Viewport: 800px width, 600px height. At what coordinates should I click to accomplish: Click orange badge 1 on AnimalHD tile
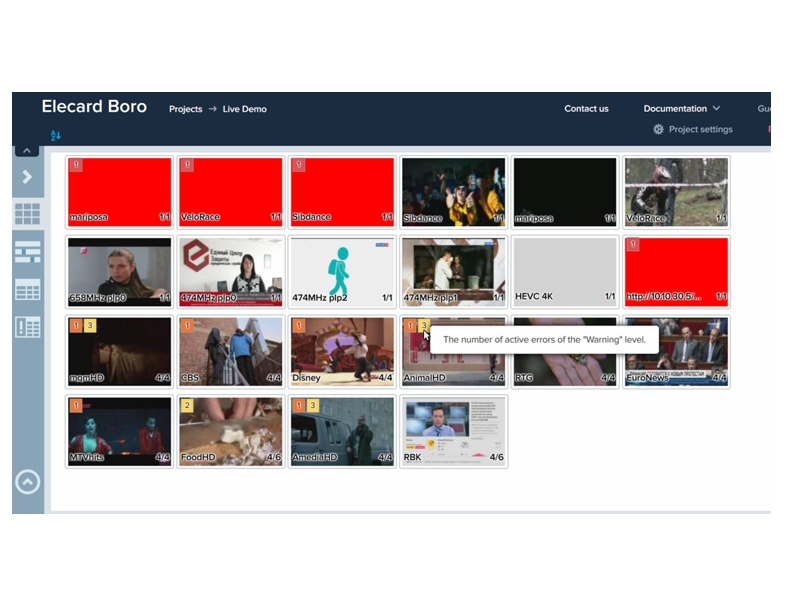tap(410, 325)
